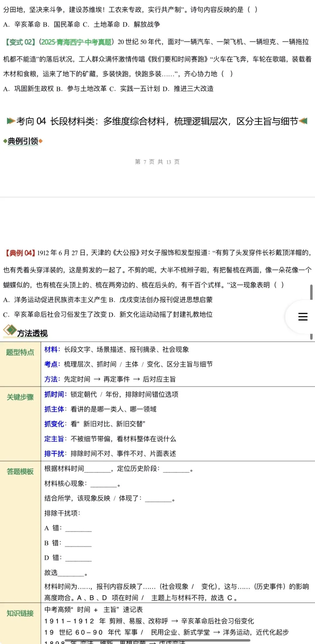Select answer option D. 推进三大改造
Viewport: 315px width, 644px height.
(188, 89)
